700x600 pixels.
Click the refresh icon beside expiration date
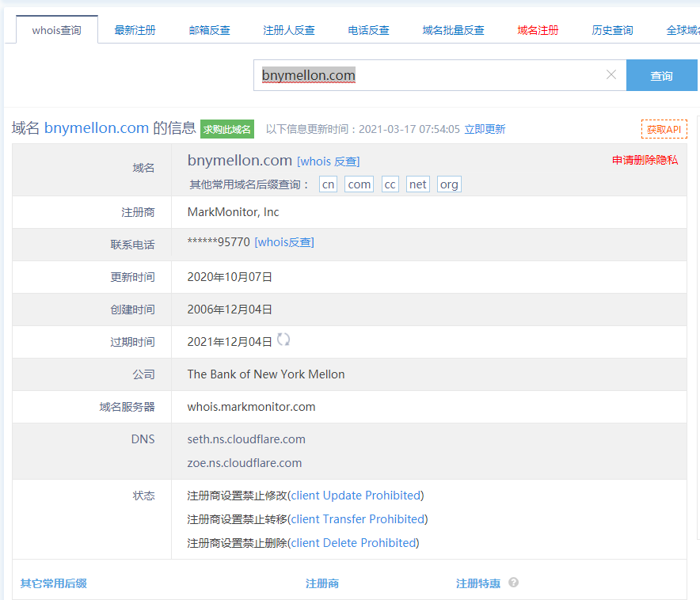[x=283, y=340]
